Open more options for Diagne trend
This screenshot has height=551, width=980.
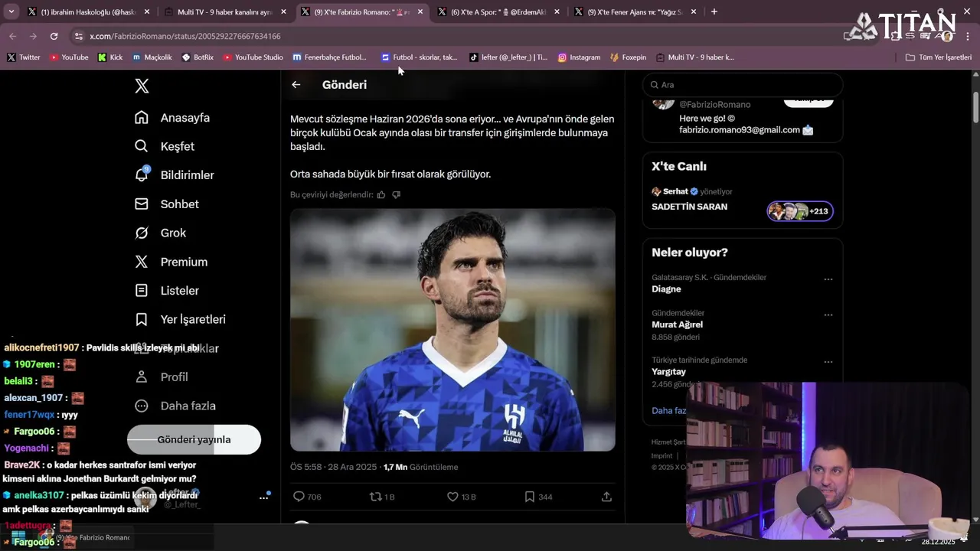(x=828, y=279)
